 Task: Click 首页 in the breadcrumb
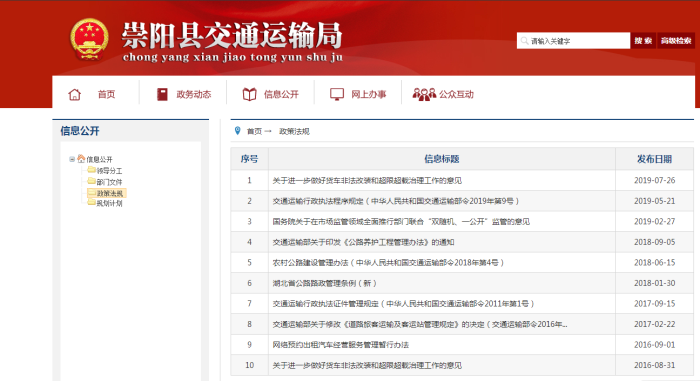[254, 131]
